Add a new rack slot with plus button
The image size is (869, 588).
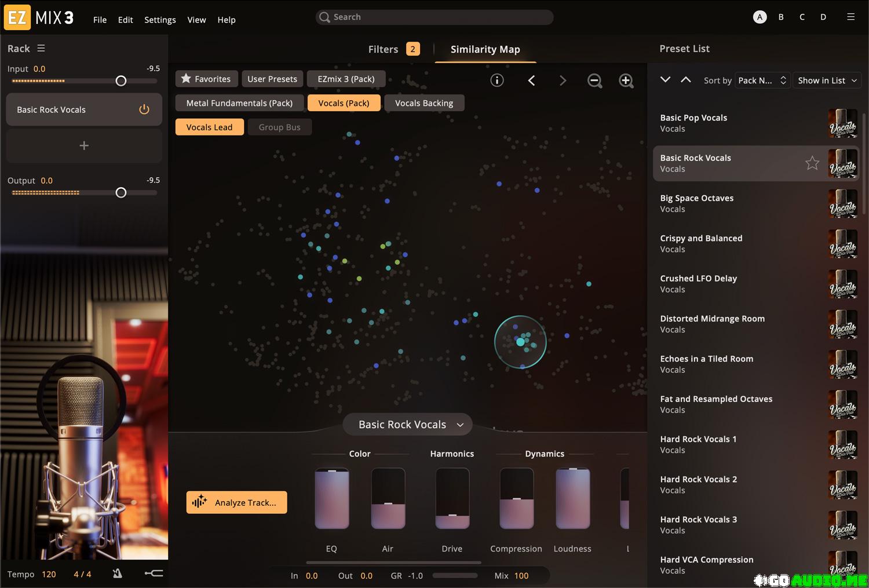[x=84, y=145]
